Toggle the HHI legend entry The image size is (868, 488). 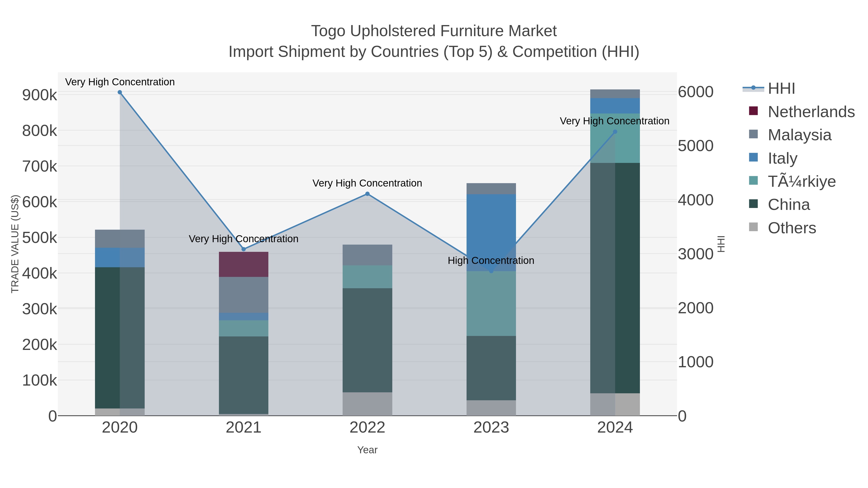[769, 88]
